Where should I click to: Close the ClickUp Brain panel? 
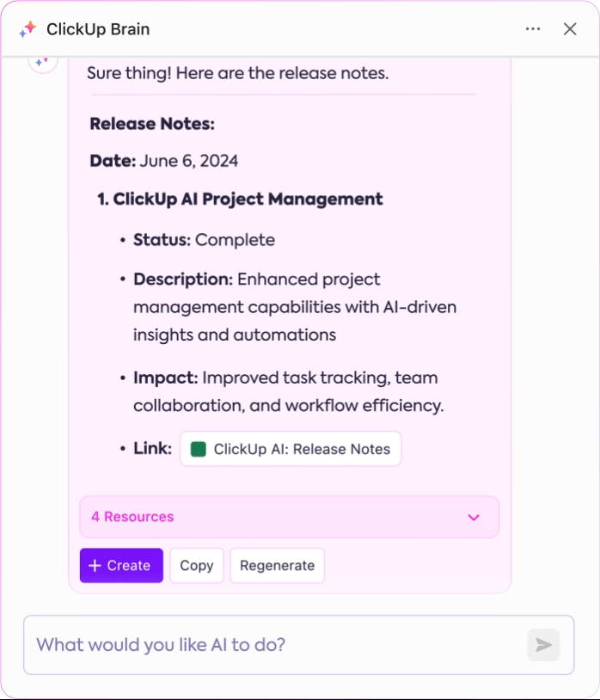tap(570, 29)
